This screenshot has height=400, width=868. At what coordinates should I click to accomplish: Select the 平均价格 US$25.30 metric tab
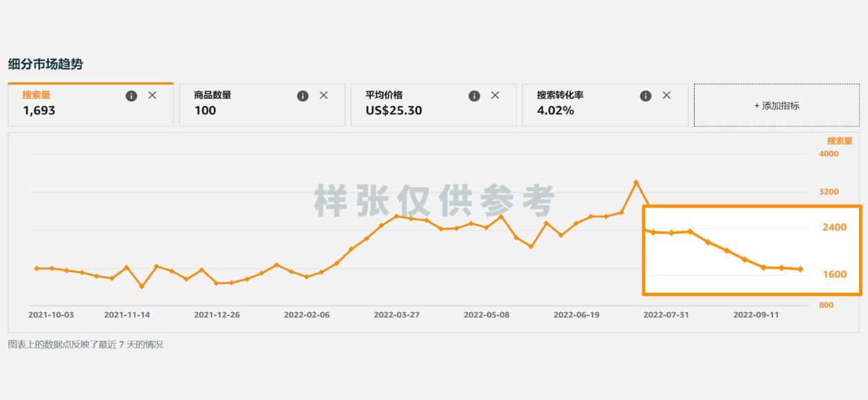pos(433,104)
